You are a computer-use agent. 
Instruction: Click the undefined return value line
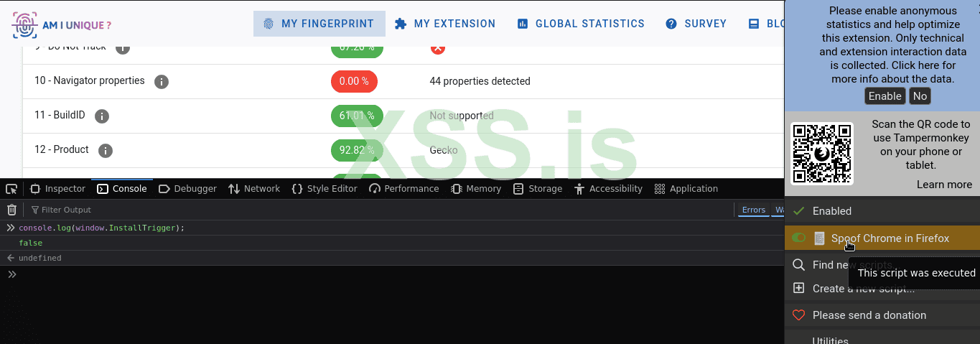pos(39,258)
